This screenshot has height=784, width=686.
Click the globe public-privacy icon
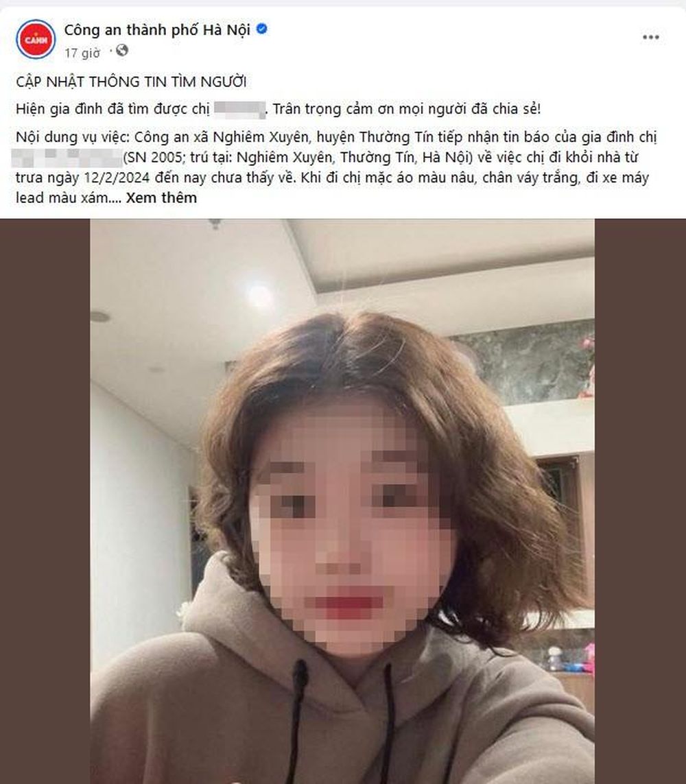(x=122, y=51)
